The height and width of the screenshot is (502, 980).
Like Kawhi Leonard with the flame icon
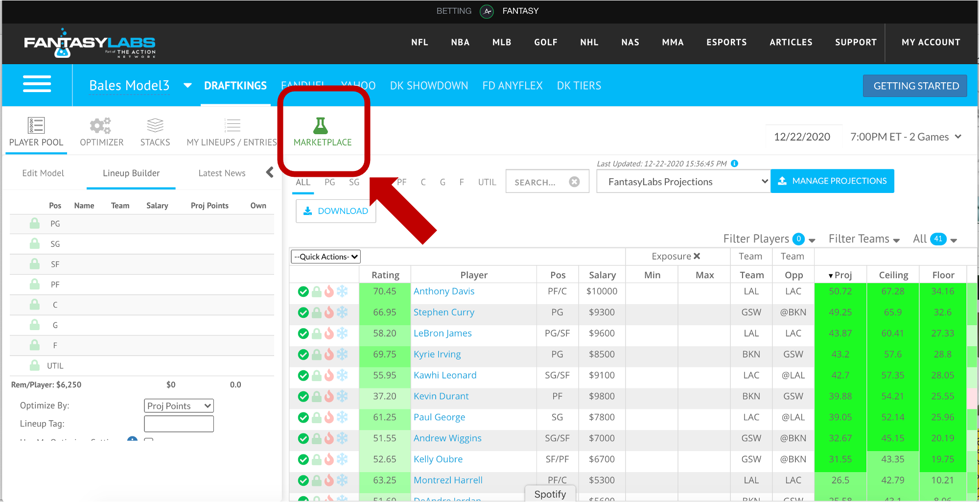329,376
